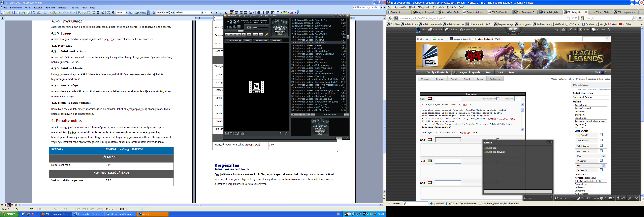Click the Format Painter brush icon in Word
Screen dimensions: 644x217
(x=59, y=13)
